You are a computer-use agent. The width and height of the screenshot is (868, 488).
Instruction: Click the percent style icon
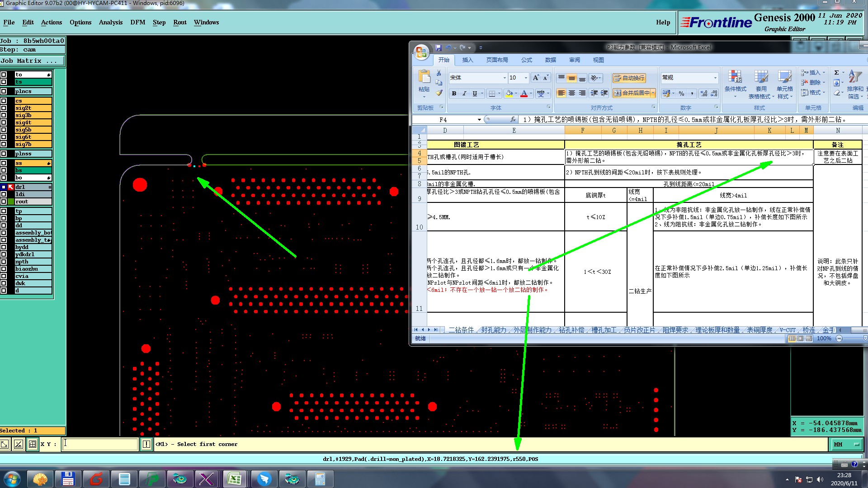[x=681, y=94]
